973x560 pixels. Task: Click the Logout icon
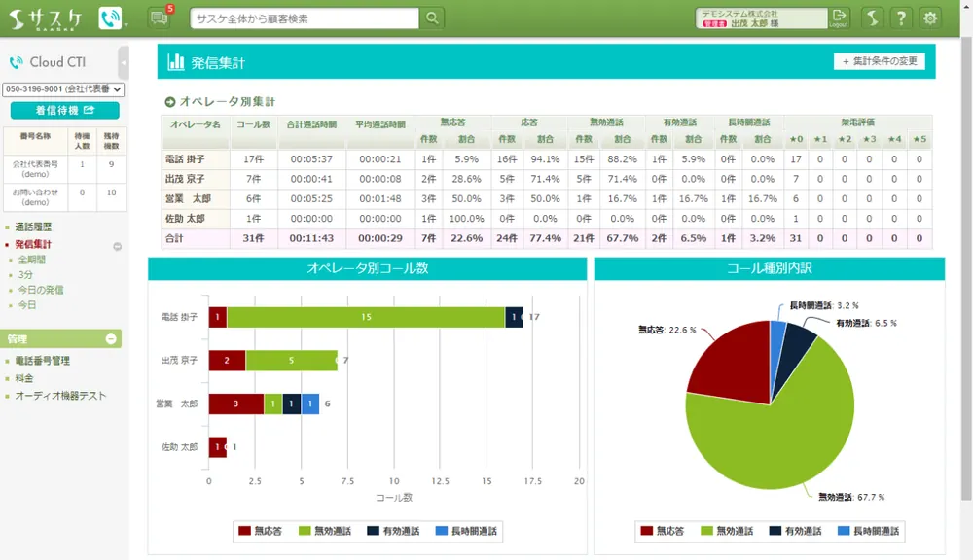pyautogui.click(x=839, y=17)
